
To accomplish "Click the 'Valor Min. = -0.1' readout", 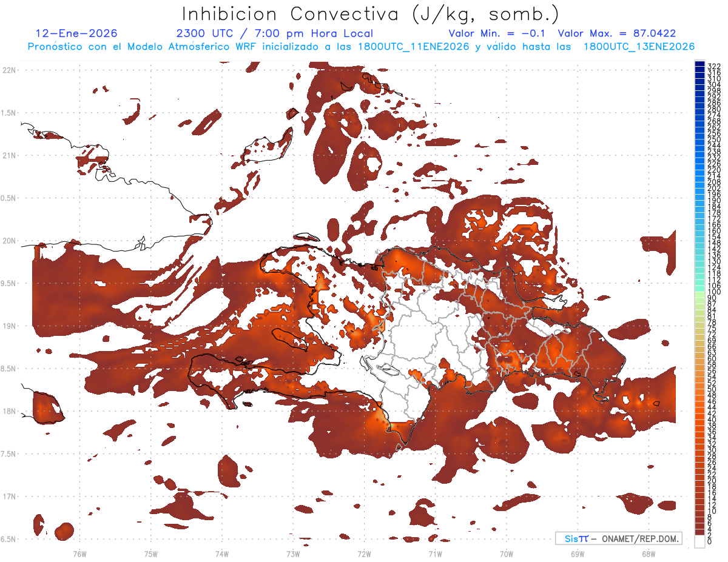I will coord(497,33).
